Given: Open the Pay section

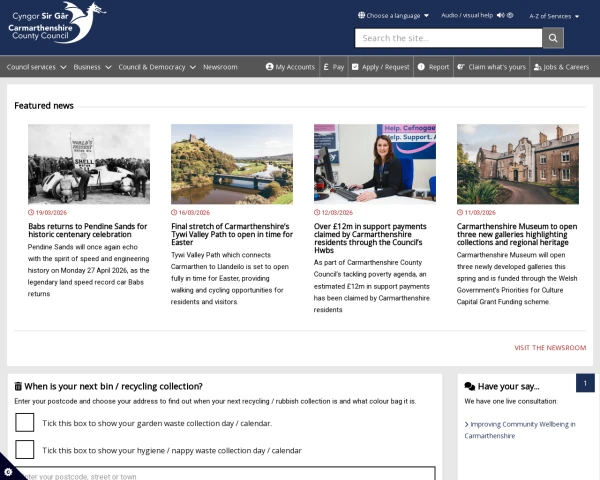Looking at the screenshot, I should coord(333,67).
